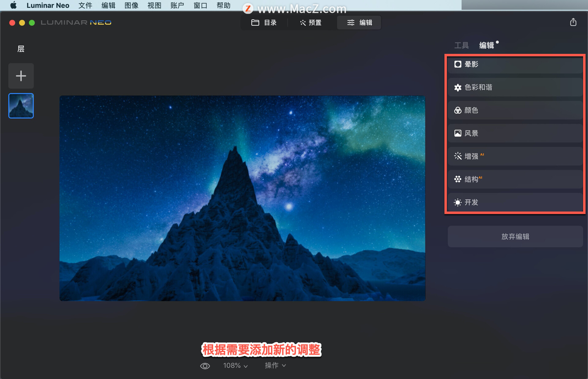Click the 色彩和谐 flower icon
Screen dimensions: 588x379
pyautogui.click(x=458, y=88)
